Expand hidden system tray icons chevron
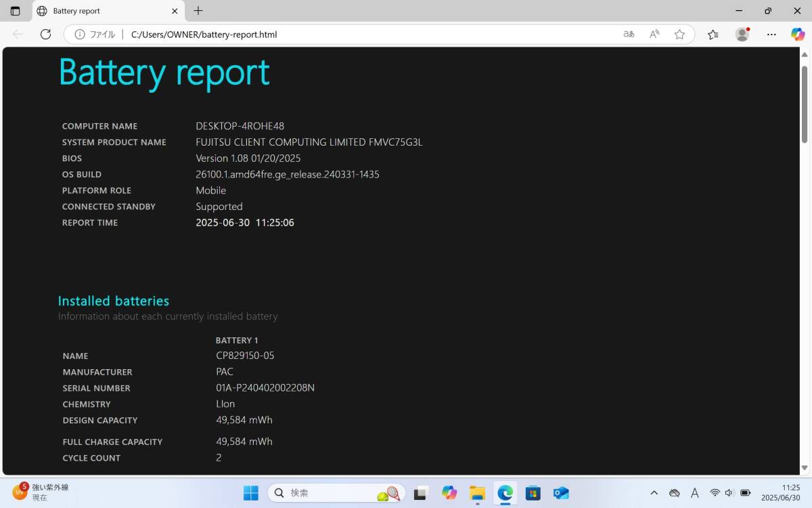The image size is (812, 508). [654, 493]
